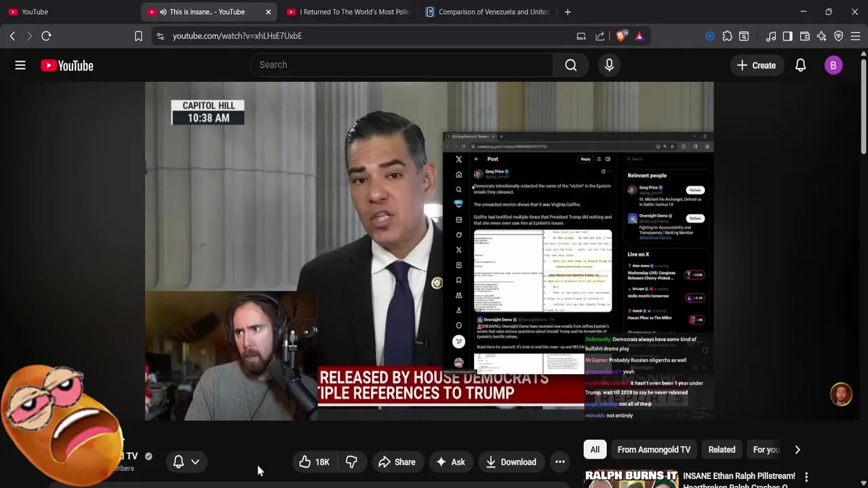View site information icon in address bar

pyautogui.click(x=160, y=36)
